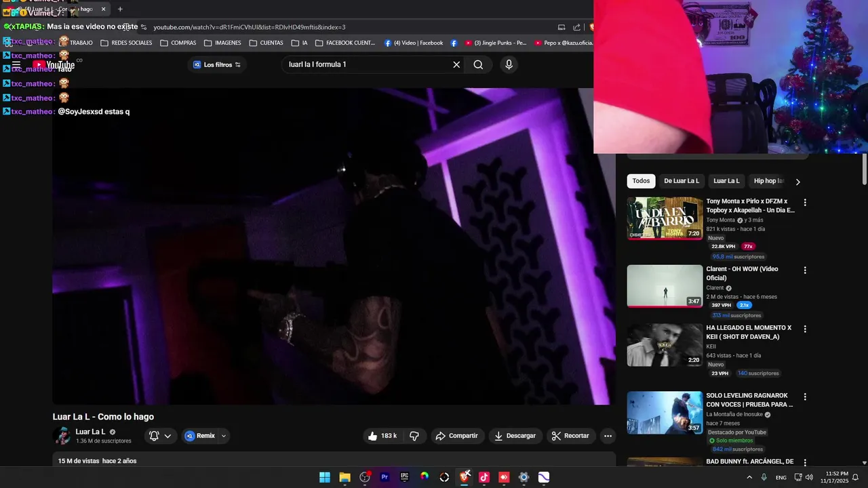Screen dimensions: 868x488
Task: Open the YouTube hamburger guide menu
Action: coord(16,65)
